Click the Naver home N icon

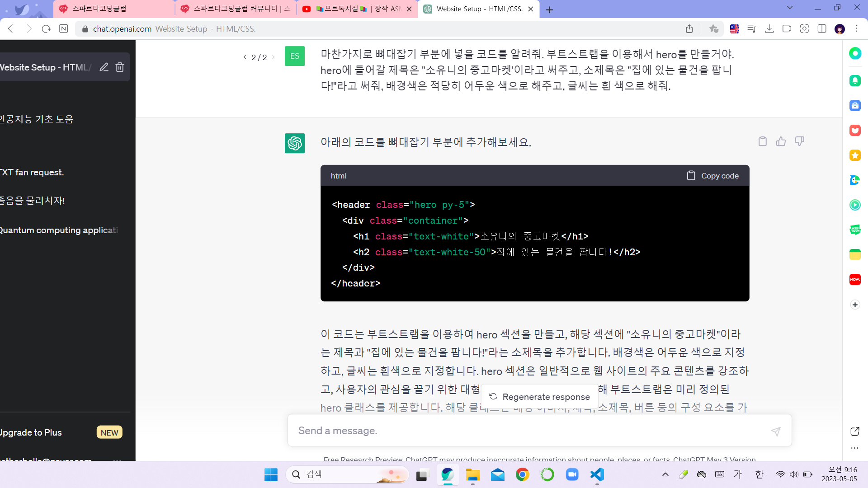pyautogui.click(x=64, y=29)
